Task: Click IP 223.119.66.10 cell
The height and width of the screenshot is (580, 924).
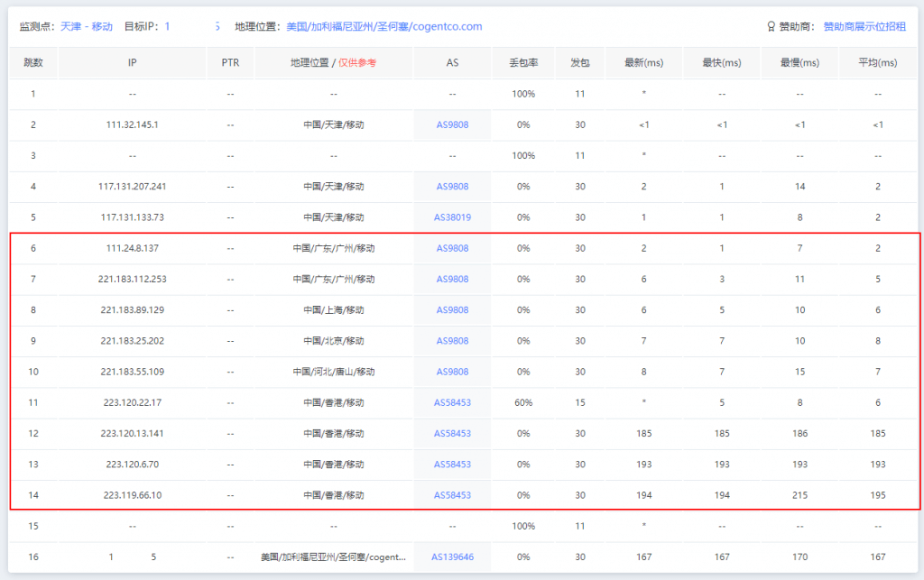Action: [132, 495]
